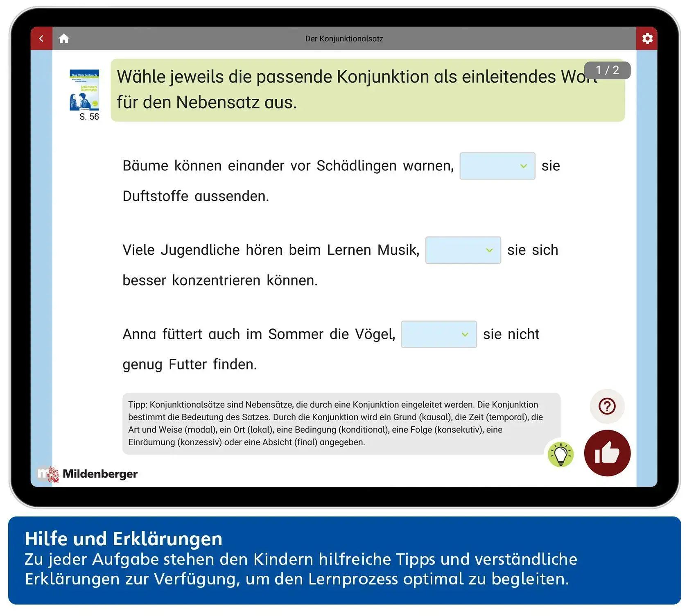Viewport: 687px width, 616px height.
Task: Show the tip using the lightbulb icon
Action: click(x=561, y=454)
